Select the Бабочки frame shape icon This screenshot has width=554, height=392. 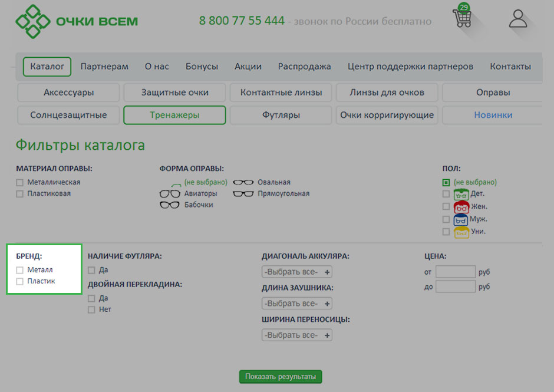pyautogui.click(x=170, y=205)
